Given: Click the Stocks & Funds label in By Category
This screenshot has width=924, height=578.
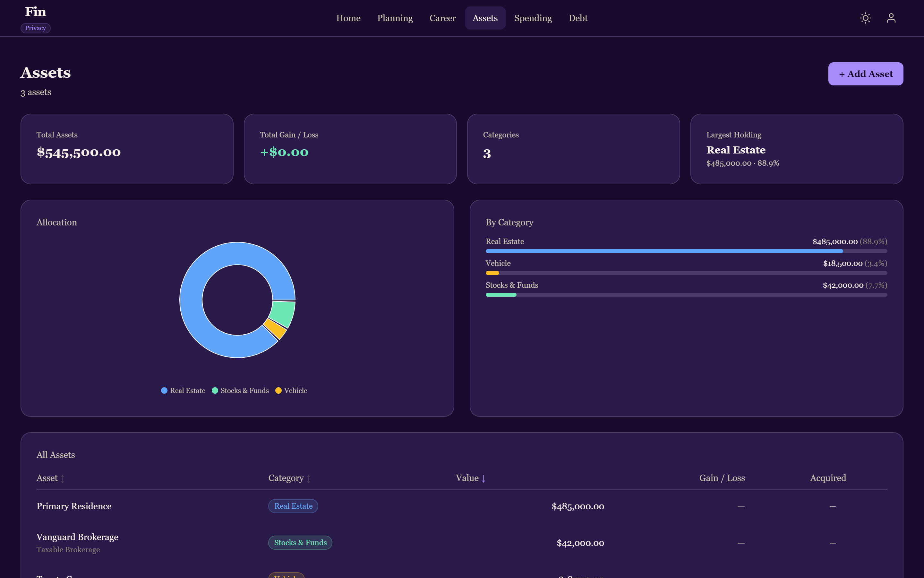Looking at the screenshot, I should 512,285.
